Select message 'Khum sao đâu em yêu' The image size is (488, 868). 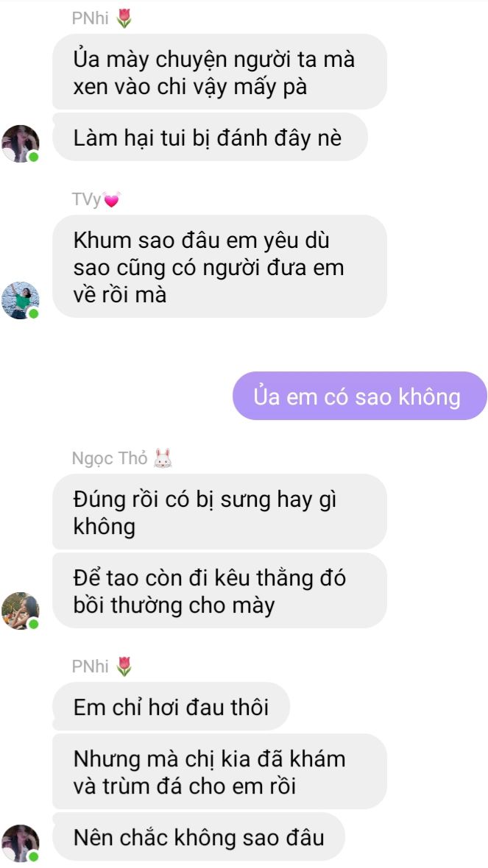219,266
